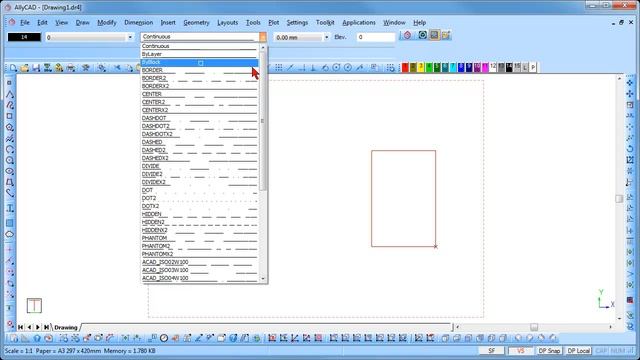640x360 pixels.
Task: Click the T preview thumbnail in canvas corner
Action: [34, 305]
